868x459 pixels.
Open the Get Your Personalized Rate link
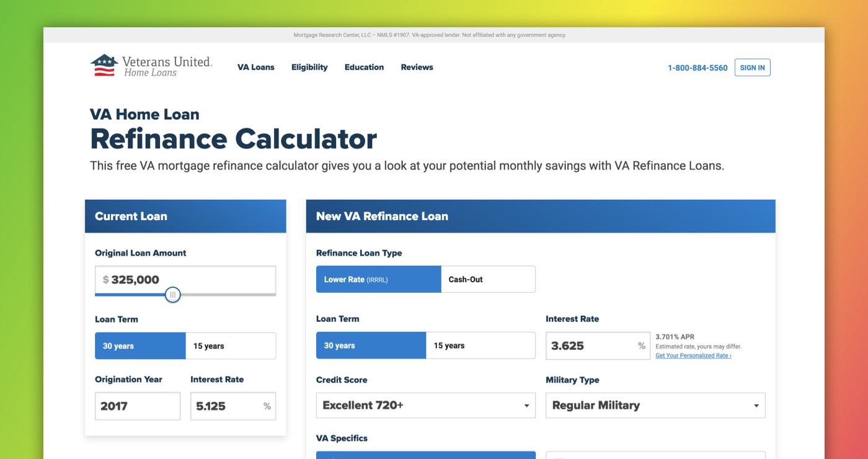point(693,355)
